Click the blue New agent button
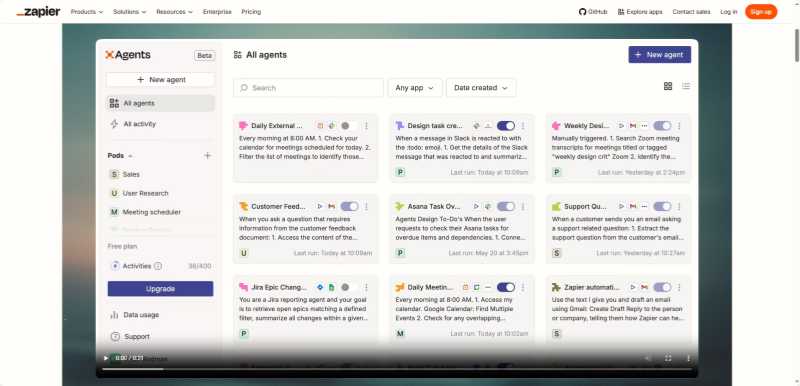The width and height of the screenshot is (800, 386). tap(660, 55)
